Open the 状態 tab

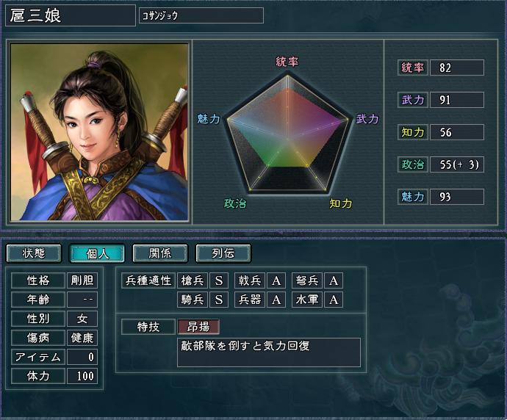coord(34,253)
